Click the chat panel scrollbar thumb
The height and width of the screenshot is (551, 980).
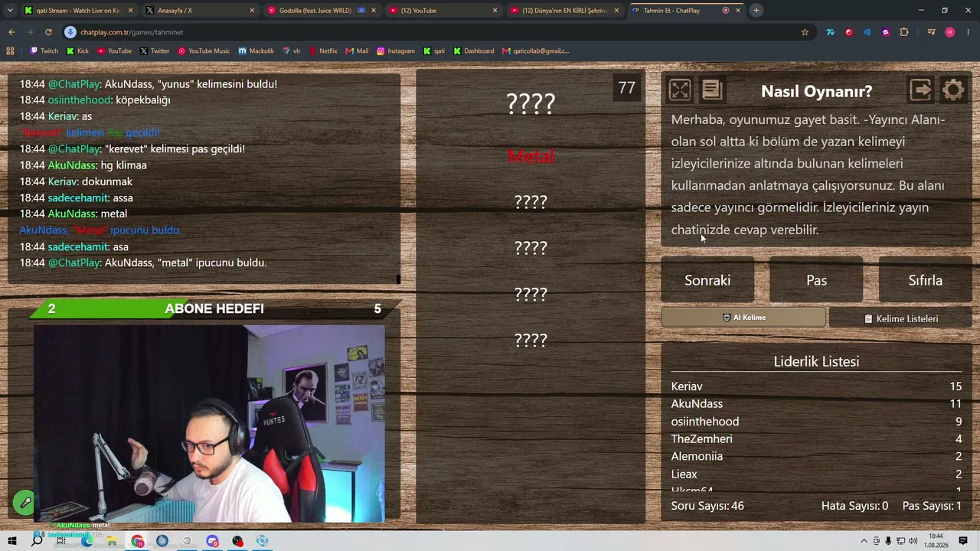tap(398, 279)
